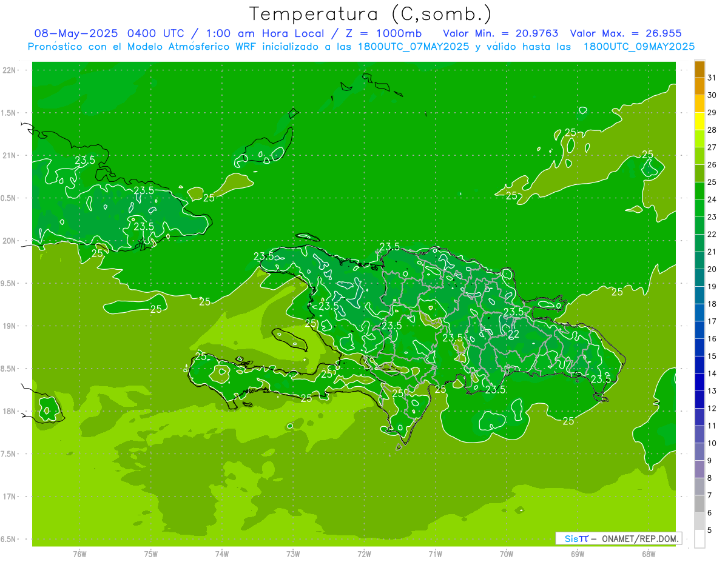Click the white swatch below the 5 label
The width and height of the screenshot is (728, 562).
pyautogui.click(x=699, y=539)
